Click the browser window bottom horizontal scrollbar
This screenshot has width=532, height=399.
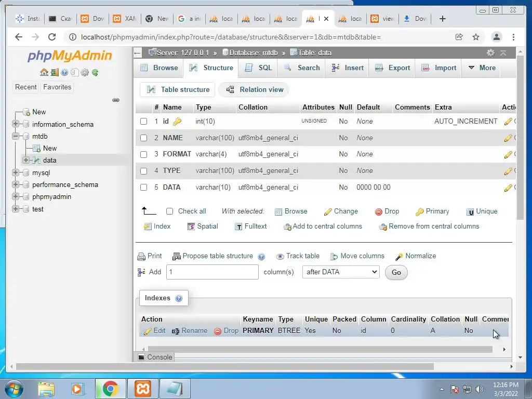tap(224, 366)
